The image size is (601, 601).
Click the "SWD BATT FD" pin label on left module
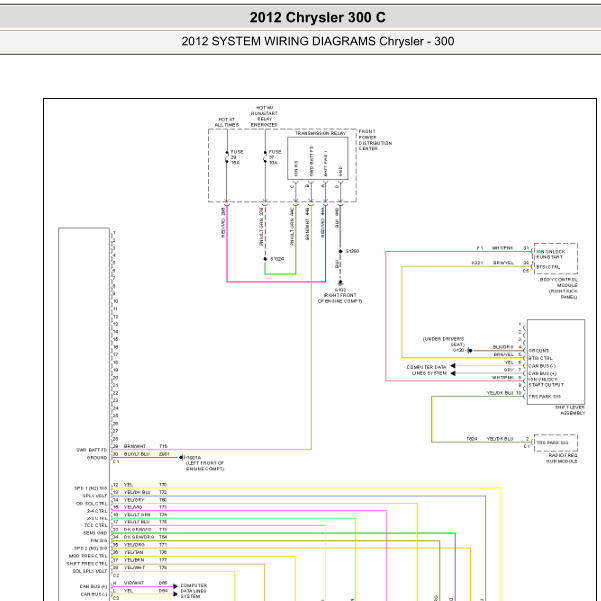click(x=92, y=450)
